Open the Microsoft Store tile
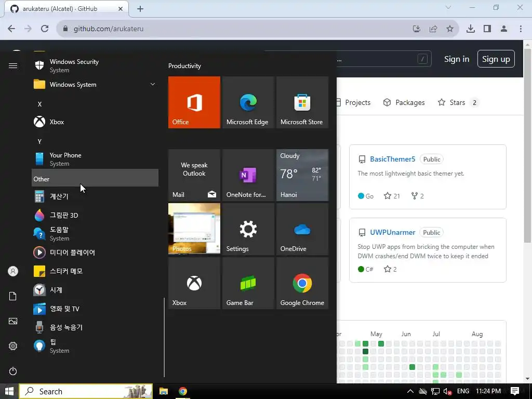532x399 pixels. [x=302, y=102]
